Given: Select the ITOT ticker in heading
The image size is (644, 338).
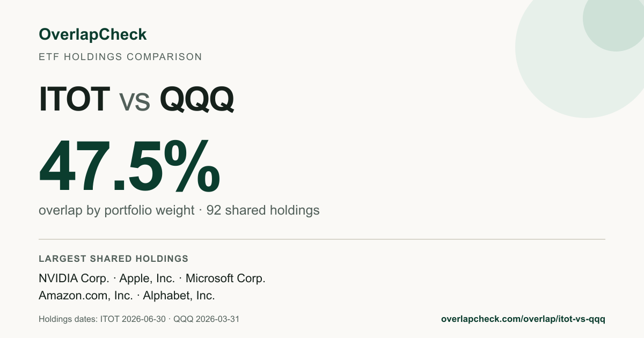Looking at the screenshot, I should (x=75, y=99).
